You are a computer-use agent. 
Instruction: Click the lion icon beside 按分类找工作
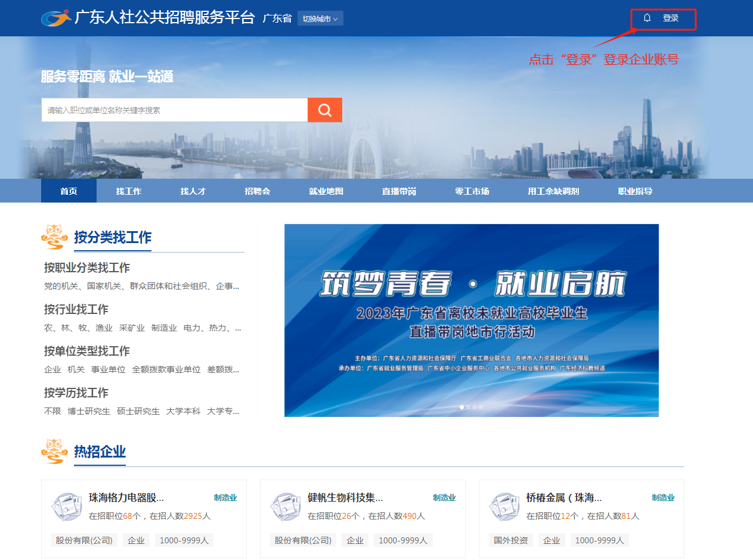coord(54,237)
